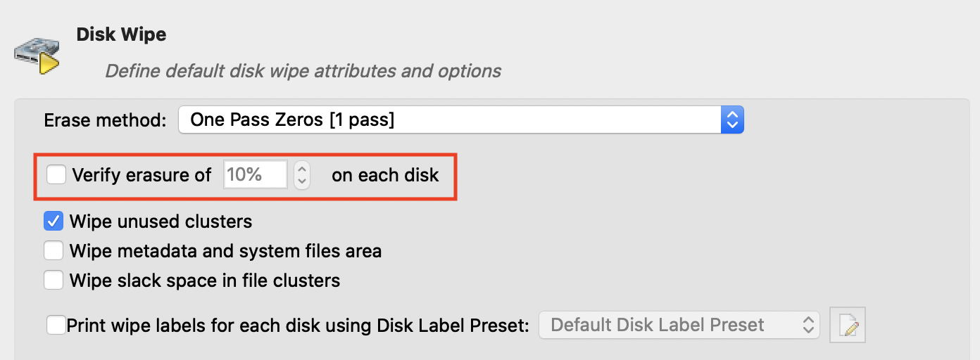This screenshot has height=360, width=980.
Task: Click the down arrow of verify percentage stepper
Action: click(301, 181)
